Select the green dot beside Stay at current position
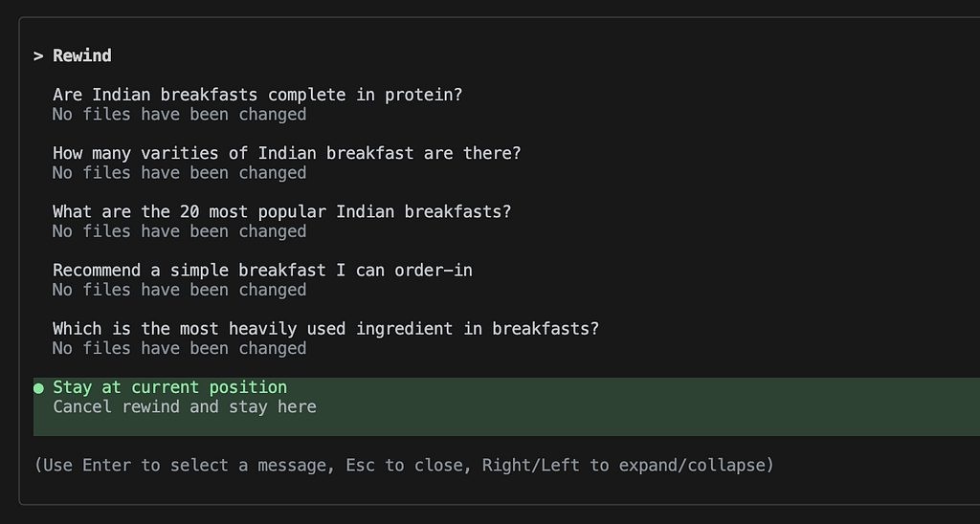 (x=38, y=388)
